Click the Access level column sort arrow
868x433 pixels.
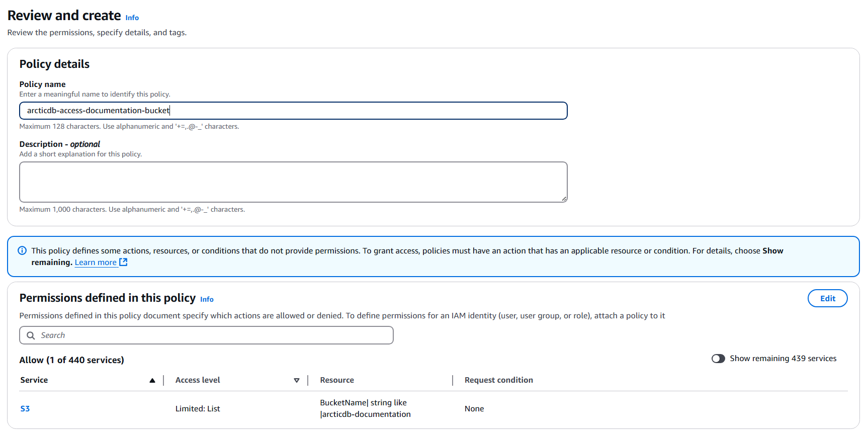click(x=297, y=381)
